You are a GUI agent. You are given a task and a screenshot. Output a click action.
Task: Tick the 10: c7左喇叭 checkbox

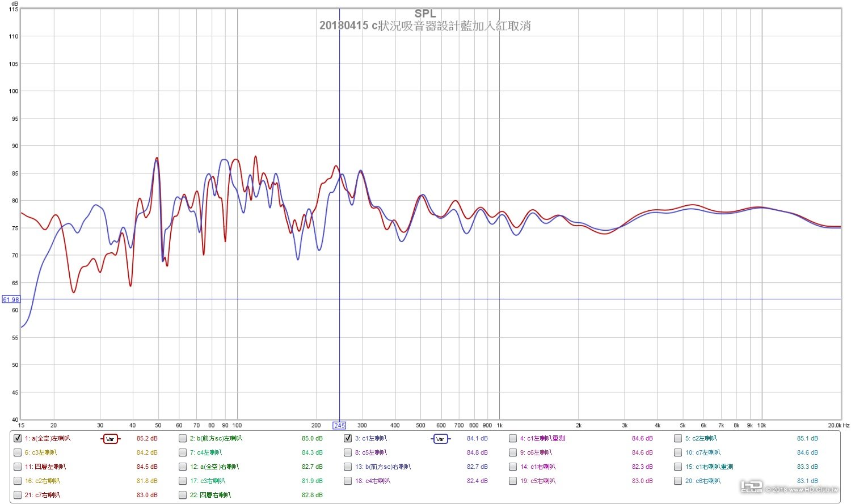(x=678, y=452)
